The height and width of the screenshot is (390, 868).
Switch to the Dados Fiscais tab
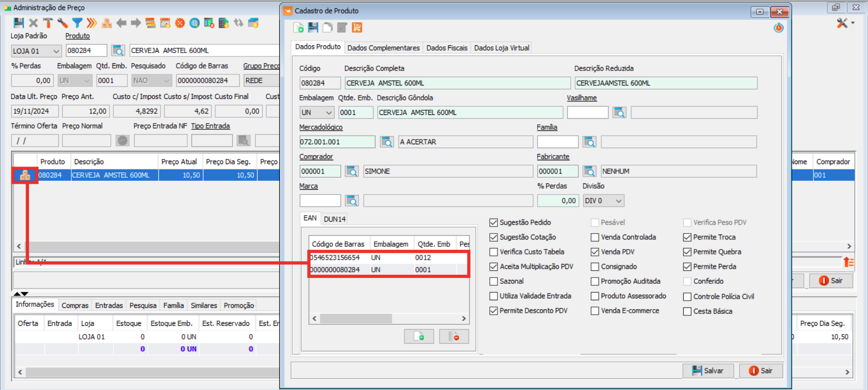(447, 48)
